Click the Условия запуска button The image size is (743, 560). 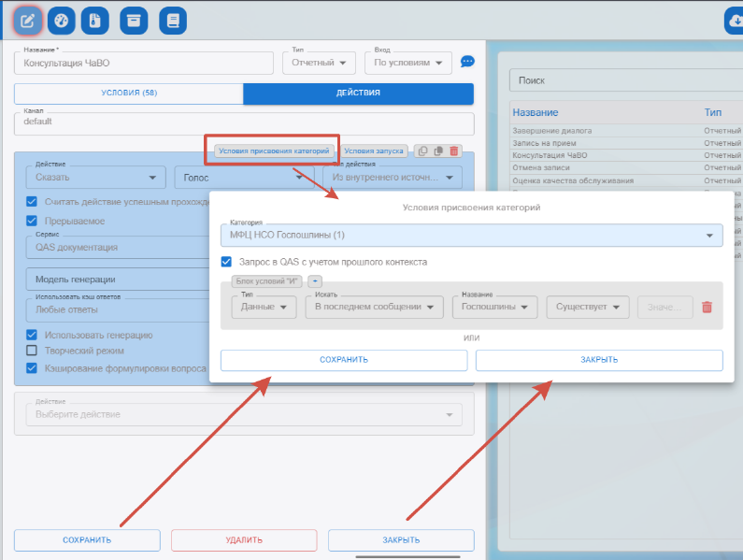(374, 151)
